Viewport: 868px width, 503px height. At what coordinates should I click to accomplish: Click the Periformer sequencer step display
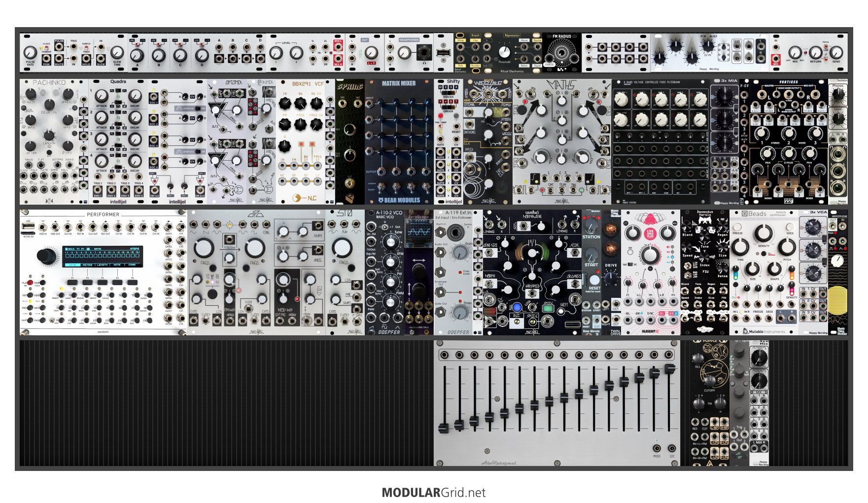tap(103, 256)
